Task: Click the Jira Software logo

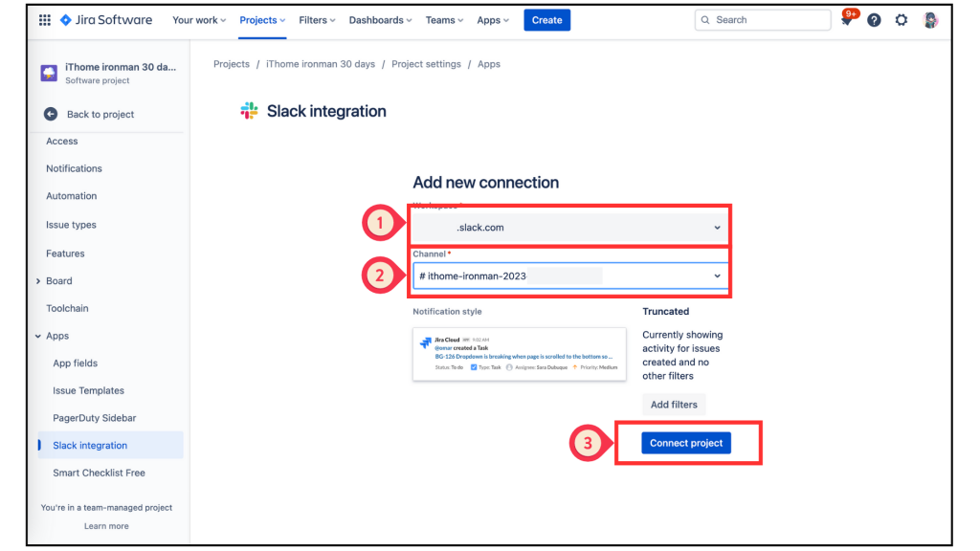Action: coord(105,20)
